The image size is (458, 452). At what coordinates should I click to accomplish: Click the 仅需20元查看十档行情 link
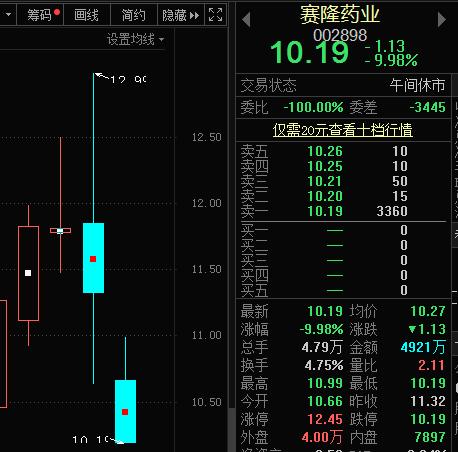[x=342, y=130]
